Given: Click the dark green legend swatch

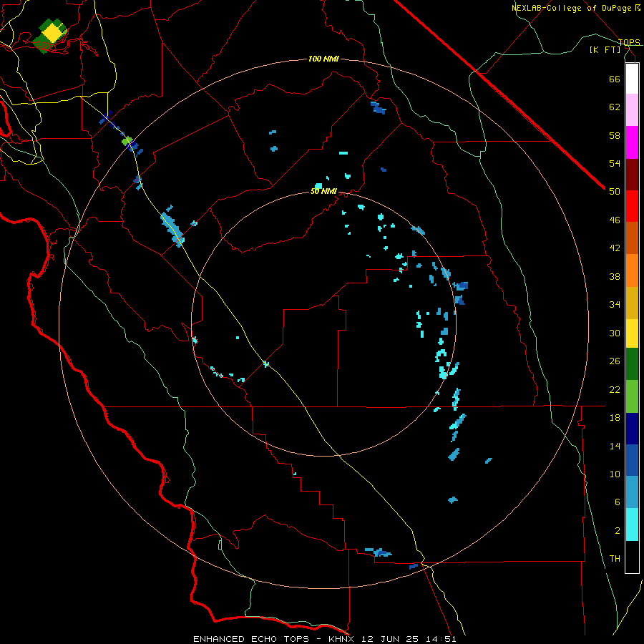Looking at the screenshot, I should (632, 364).
